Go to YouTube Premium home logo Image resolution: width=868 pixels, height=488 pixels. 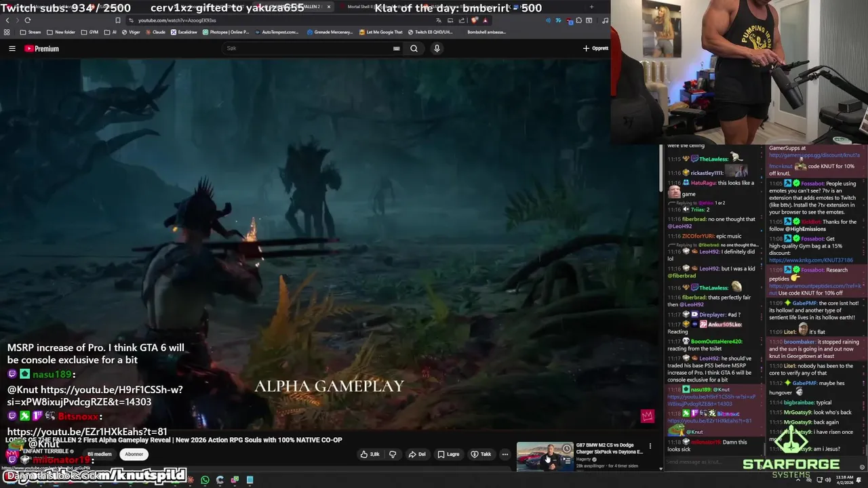click(x=42, y=49)
